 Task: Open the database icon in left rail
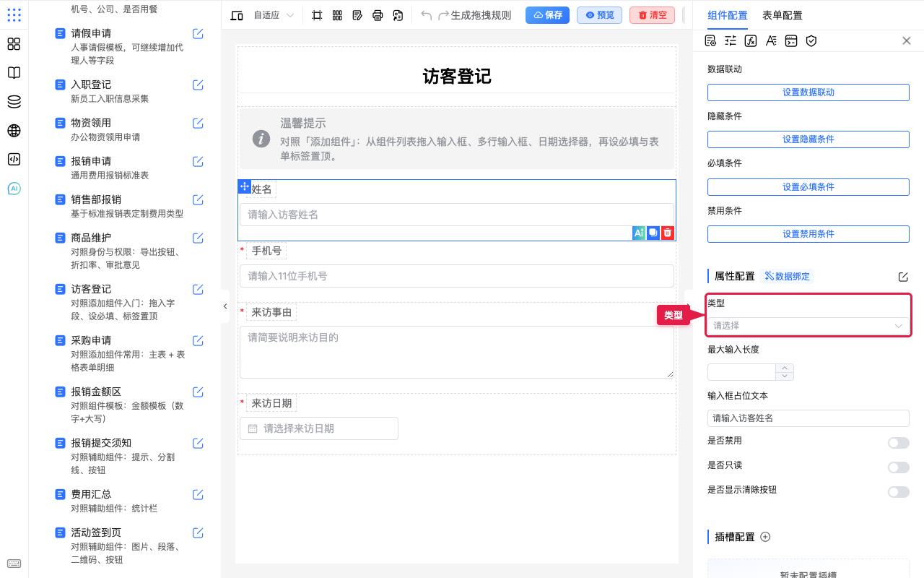tap(14, 102)
